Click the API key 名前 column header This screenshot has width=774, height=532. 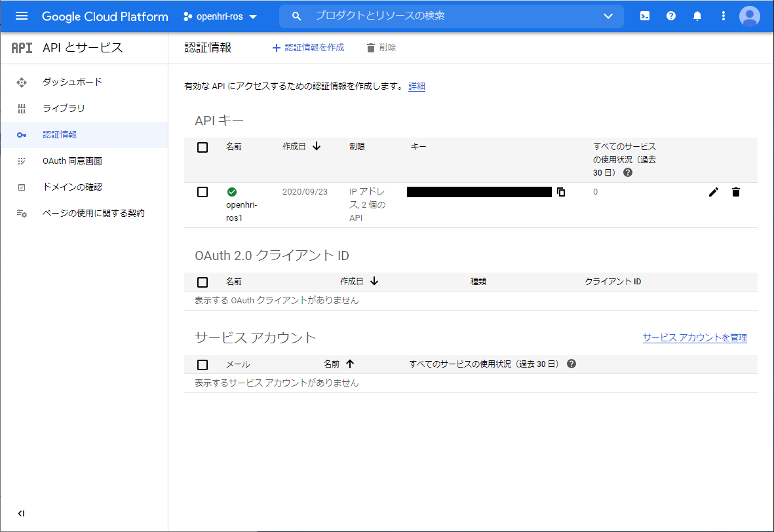[x=234, y=147]
